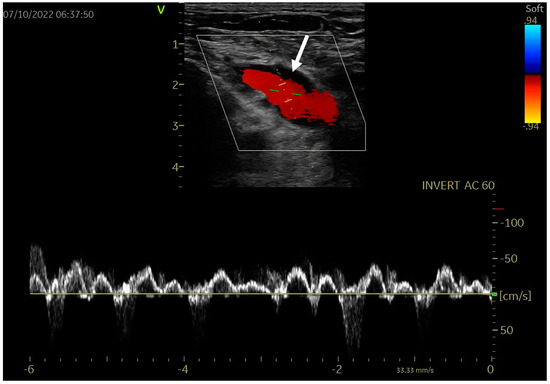Click the 3 cm depth scale mark
Image resolution: width=550 pixels, height=384 pixels.
pos(175,126)
